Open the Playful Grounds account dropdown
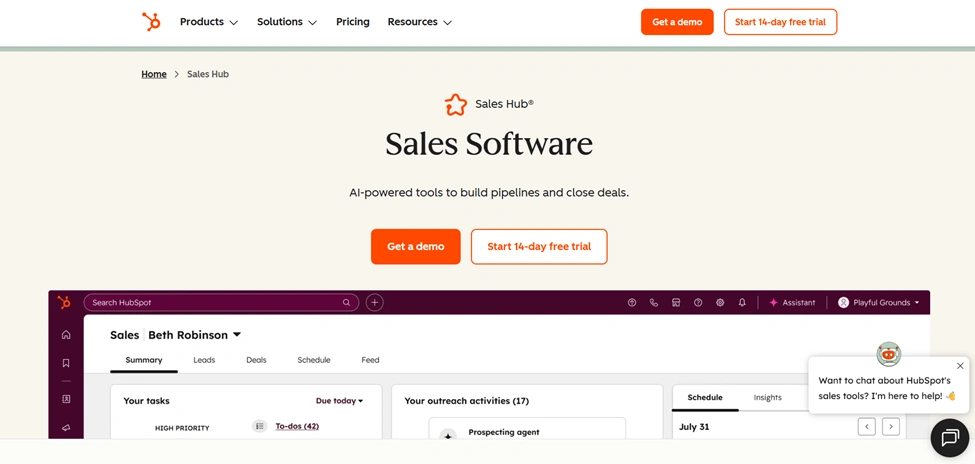The height and width of the screenshot is (464, 975). click(878, 302)
